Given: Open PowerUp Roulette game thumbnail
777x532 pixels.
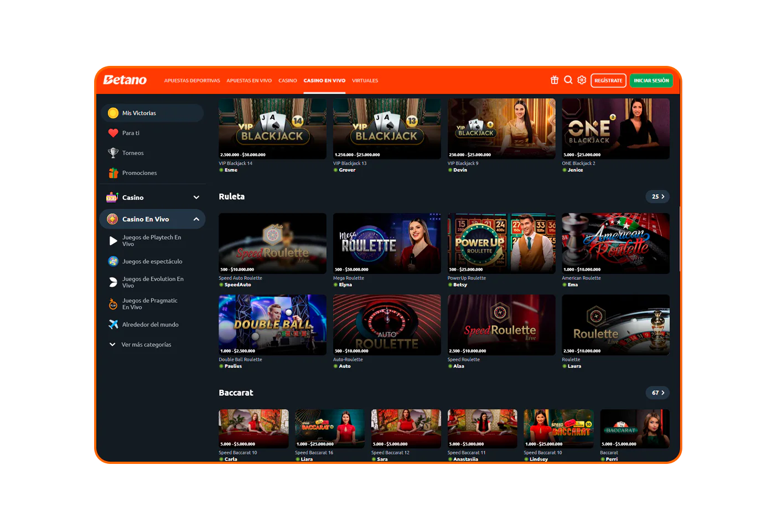Looking at the screenshot, I should [x=501, y=244].
